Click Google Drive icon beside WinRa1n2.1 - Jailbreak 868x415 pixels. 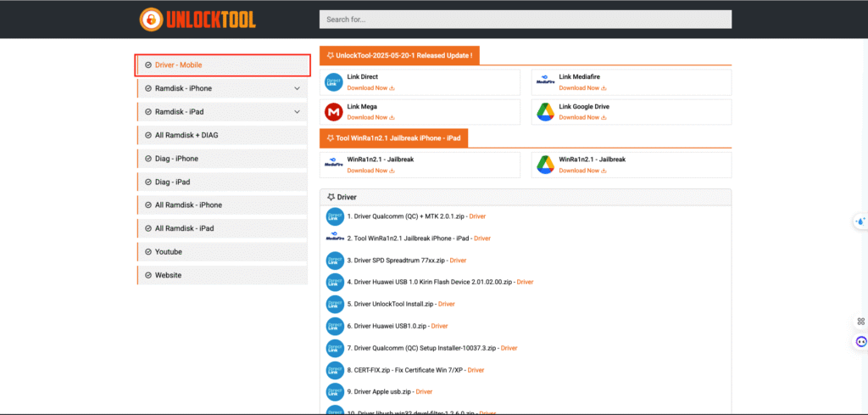[x=545, y=165]
